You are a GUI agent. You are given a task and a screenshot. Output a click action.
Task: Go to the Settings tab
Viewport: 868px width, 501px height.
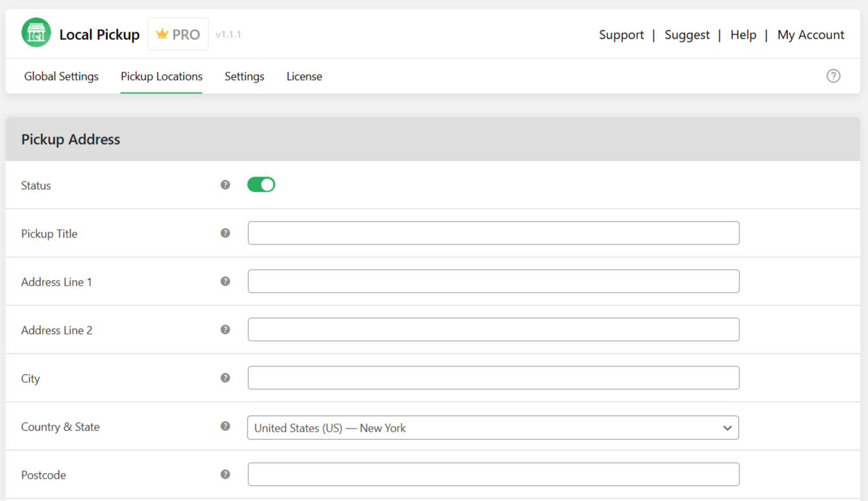(x=244, y=76)
